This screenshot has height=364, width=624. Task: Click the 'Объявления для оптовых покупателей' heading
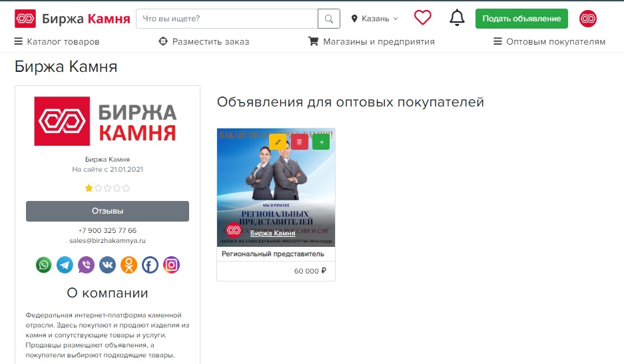point(350,102)
